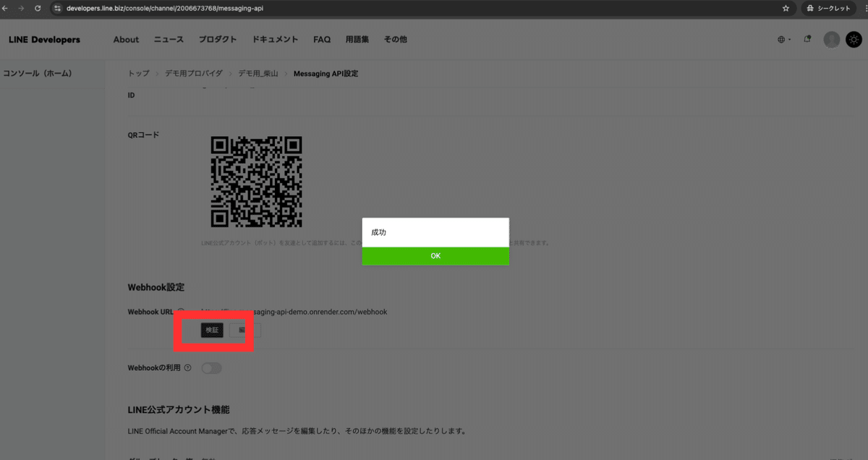Open the FAQ menu item

click(322, 40)
